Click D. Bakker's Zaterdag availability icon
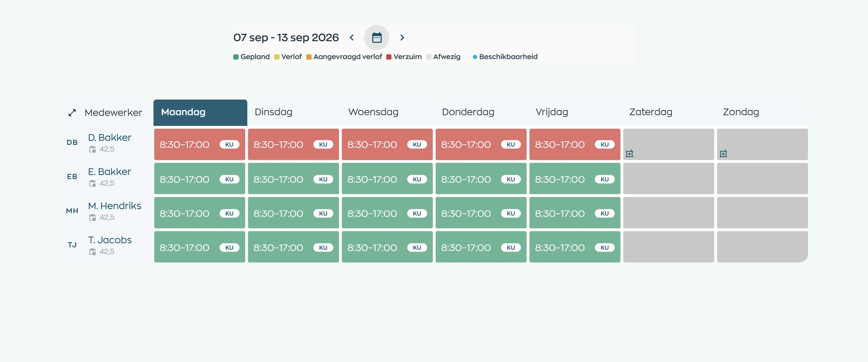 [x=629, y=154]
